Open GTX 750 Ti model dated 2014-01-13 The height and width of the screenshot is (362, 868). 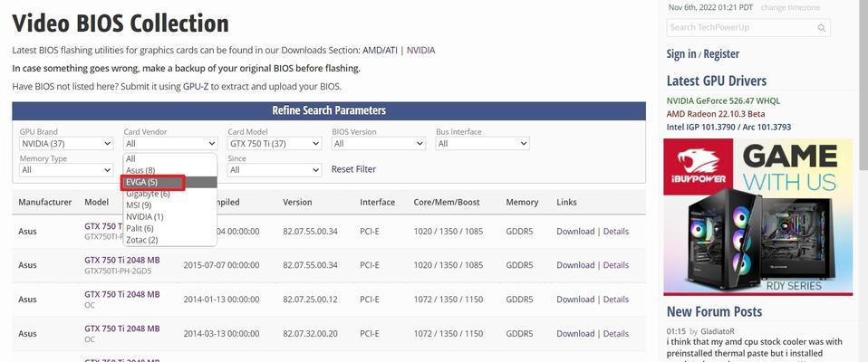(121, 294)
